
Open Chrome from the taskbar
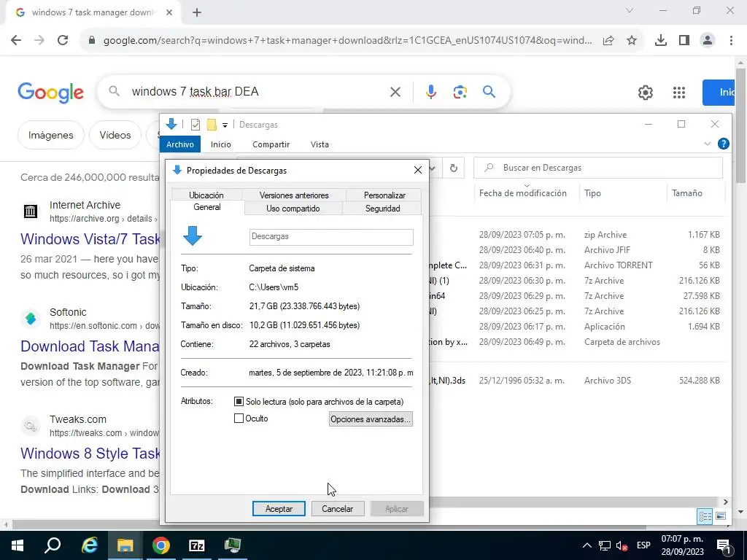(x=161, y=545)
